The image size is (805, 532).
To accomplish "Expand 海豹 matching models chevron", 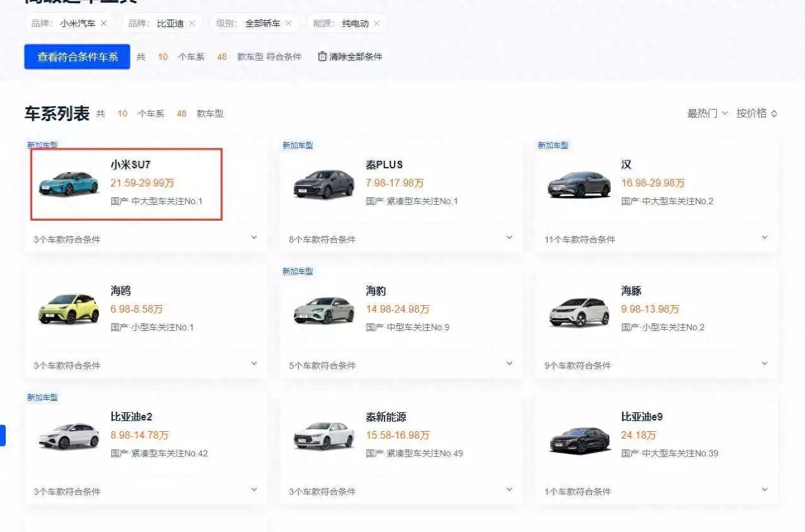I will click(x=509, y=364).
